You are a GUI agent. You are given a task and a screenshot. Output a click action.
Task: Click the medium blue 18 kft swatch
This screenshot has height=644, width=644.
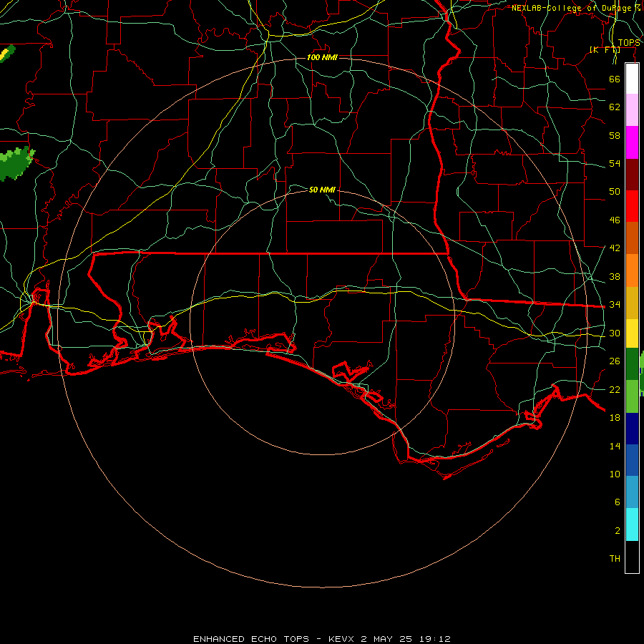coord(632,460)
